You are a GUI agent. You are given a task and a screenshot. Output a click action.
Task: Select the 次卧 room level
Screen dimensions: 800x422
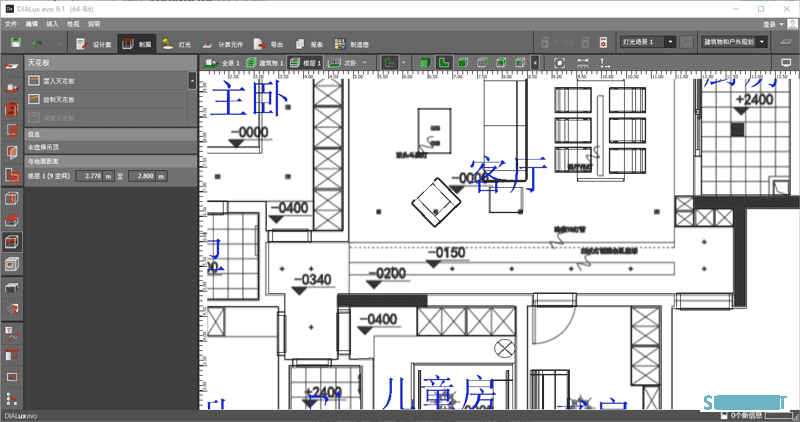pyautogui.click(x=342, y=63)
